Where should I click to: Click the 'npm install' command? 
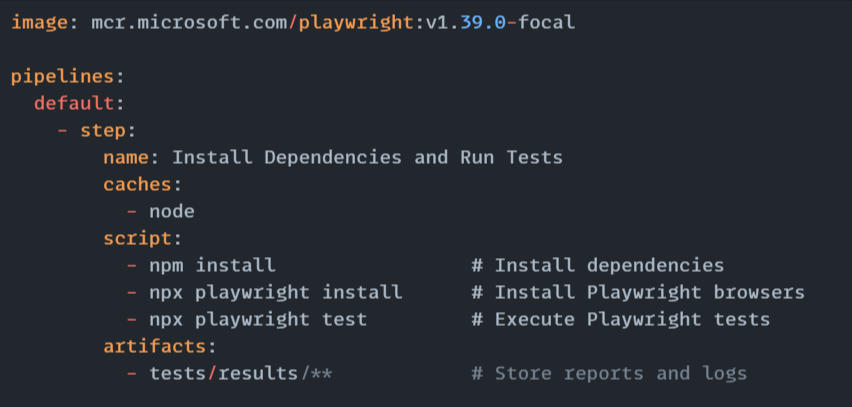point(212,265)
